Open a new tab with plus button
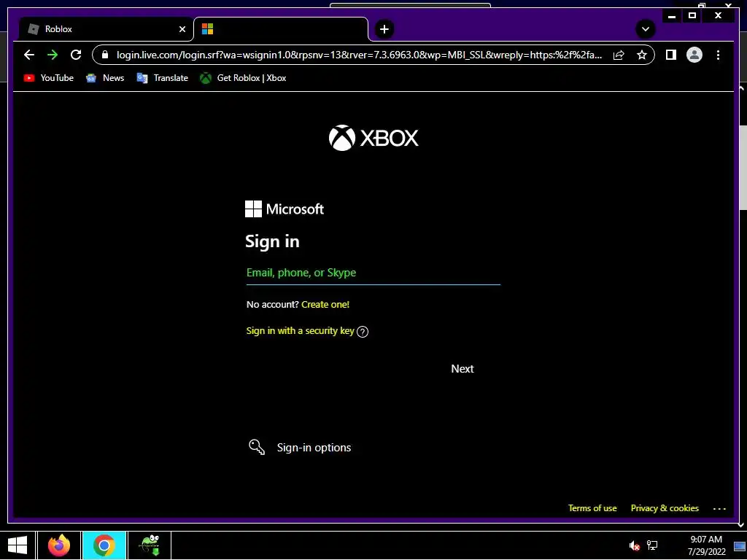 pos(384,29)
